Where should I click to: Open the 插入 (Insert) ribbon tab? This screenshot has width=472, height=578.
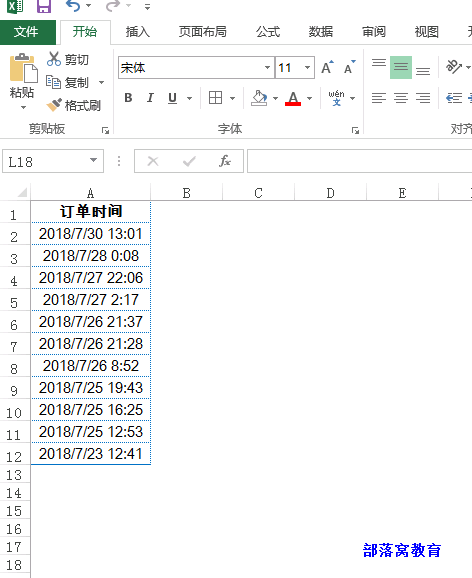point(138,32)
